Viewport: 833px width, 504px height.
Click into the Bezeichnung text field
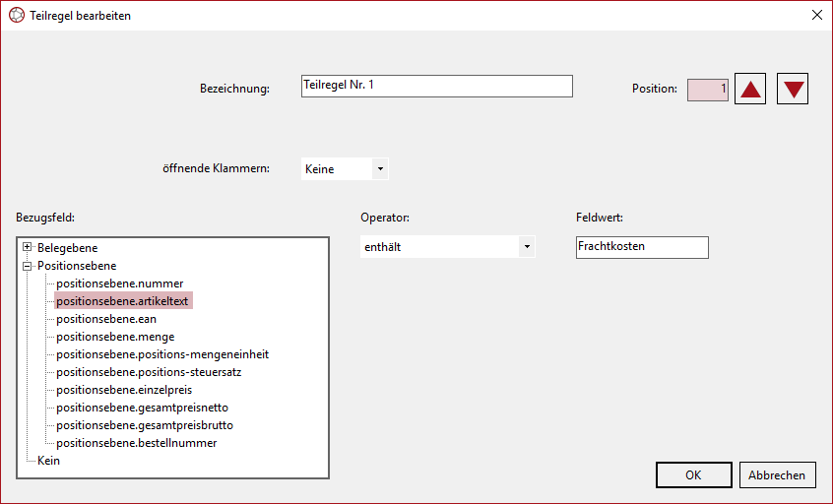click(436, 87)
